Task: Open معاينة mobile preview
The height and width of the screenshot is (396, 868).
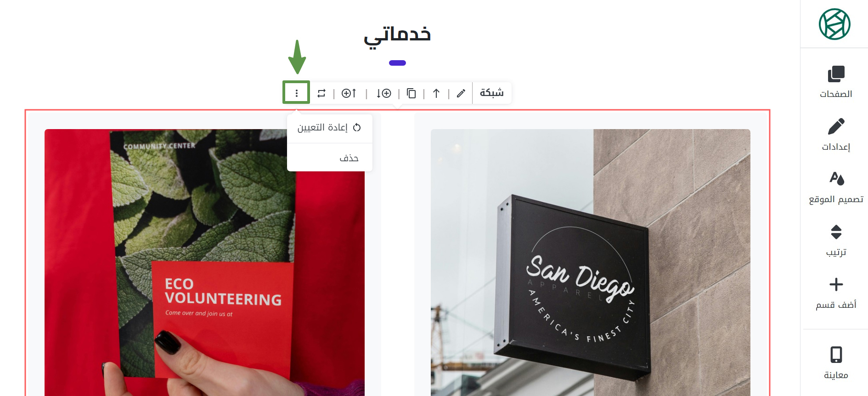Action: click(x=836, y=363)
